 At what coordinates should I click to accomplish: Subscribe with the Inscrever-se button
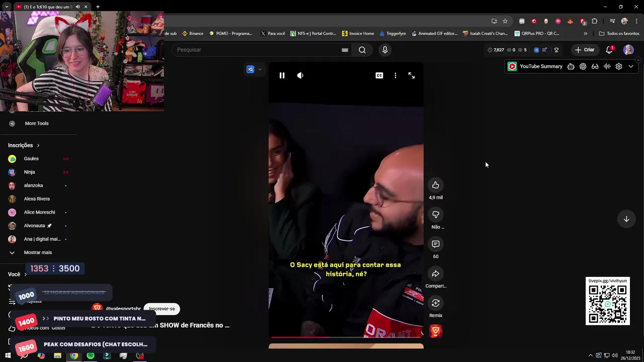tap(162, 309)
